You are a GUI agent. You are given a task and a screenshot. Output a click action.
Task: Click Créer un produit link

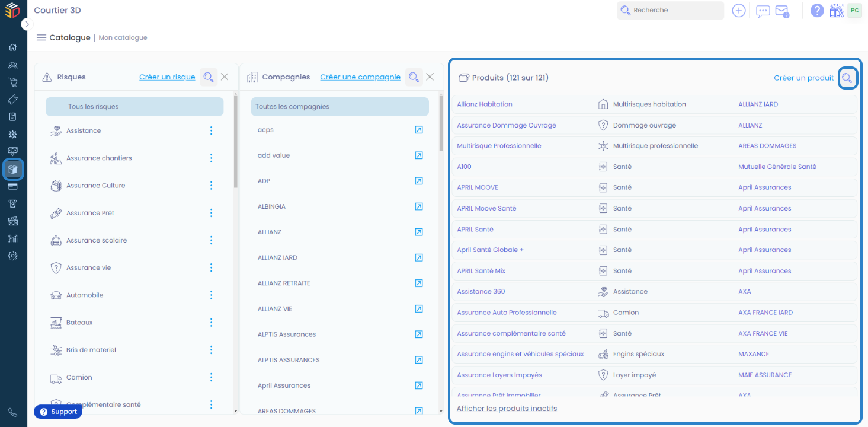click(803, 78)
